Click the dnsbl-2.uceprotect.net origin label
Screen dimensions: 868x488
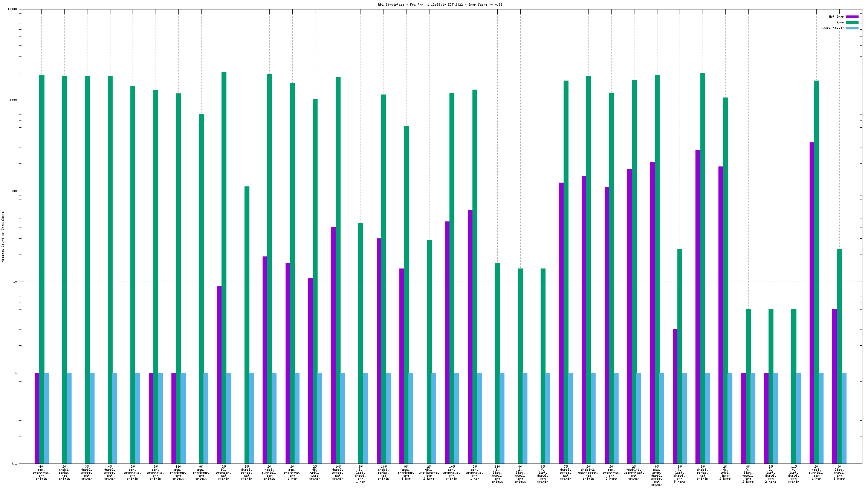pyautogui.click(x=588, y=473)
